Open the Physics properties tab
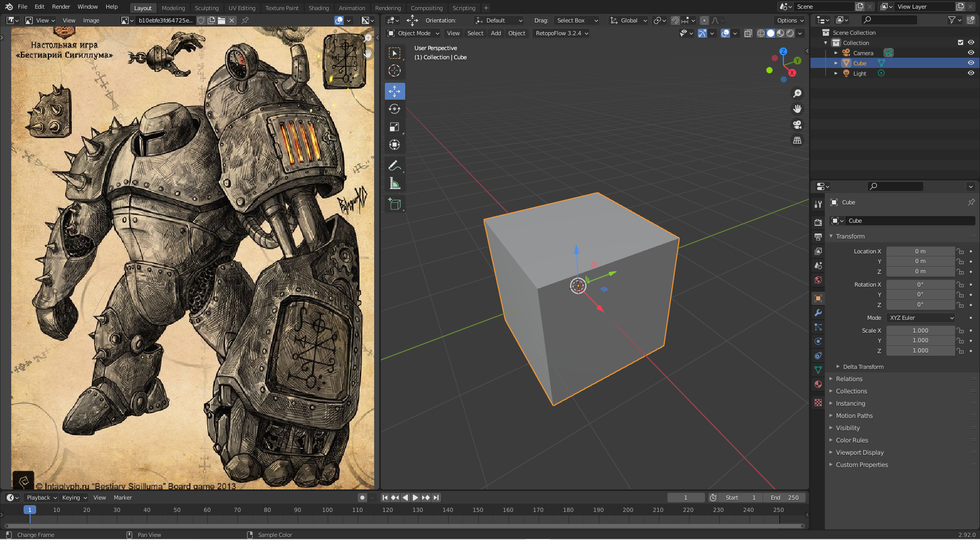 click(818, 341)
